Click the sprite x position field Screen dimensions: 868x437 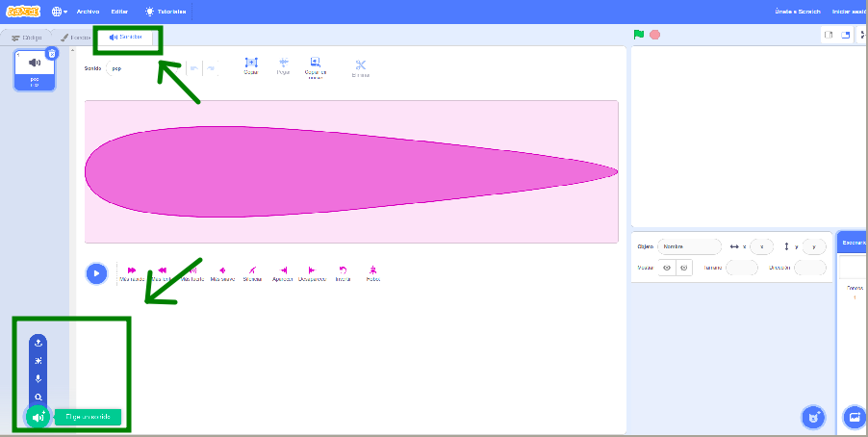coord(762,246)
